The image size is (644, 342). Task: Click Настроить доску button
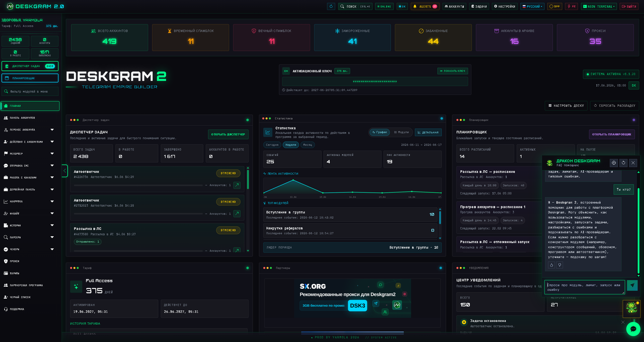pos(566,106)
